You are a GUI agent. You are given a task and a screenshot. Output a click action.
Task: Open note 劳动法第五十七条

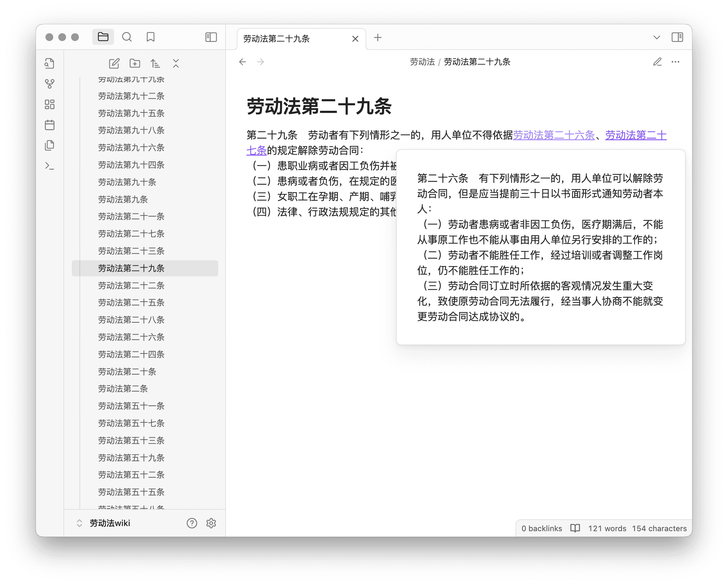click(x=145, y=423)
